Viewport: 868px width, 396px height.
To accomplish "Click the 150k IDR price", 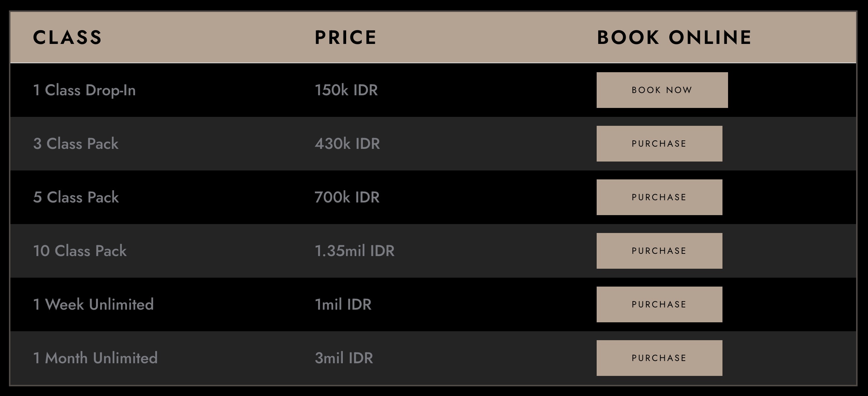I will click(x=346, y=90).
